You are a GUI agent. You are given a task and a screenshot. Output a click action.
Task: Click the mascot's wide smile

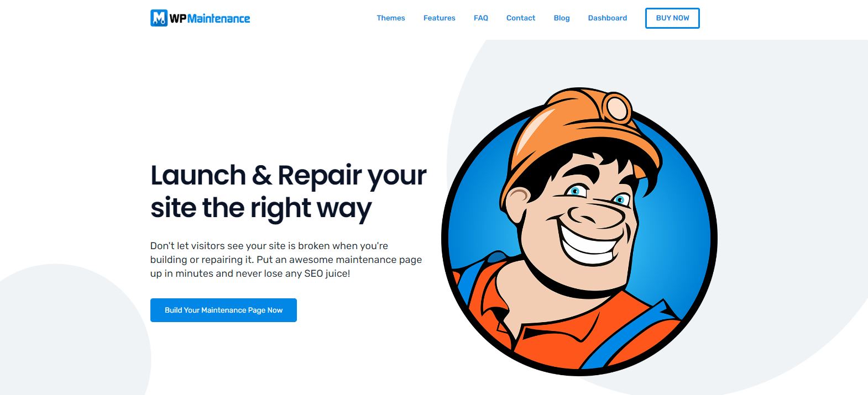588,242
